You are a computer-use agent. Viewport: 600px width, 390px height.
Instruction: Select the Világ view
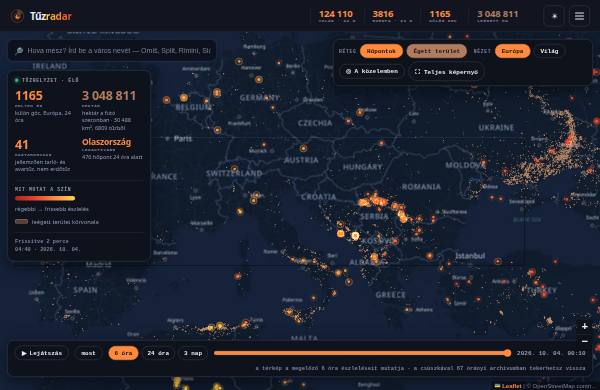click(x=549, y=51)
